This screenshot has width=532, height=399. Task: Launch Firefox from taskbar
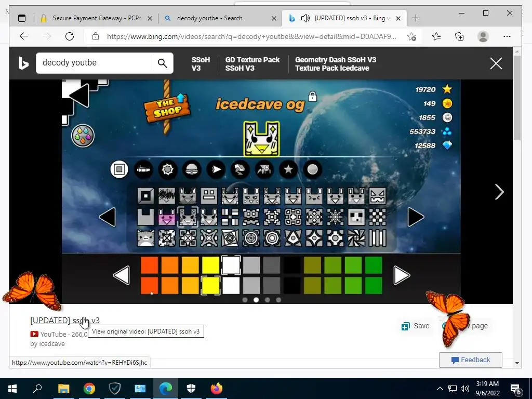(217, 389)
